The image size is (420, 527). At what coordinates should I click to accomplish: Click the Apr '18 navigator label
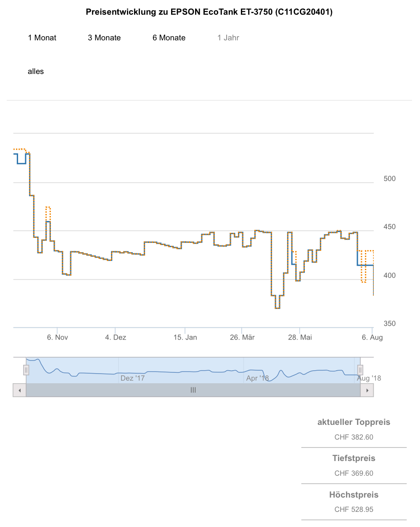pyautogui.click(x=257, y=378)
